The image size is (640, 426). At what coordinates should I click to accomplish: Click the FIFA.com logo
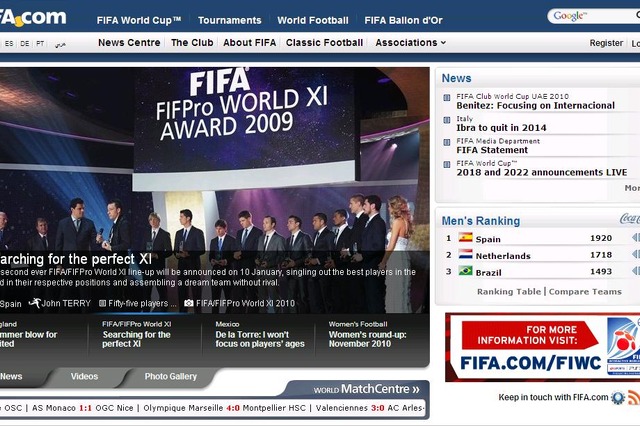tap(33, 17)
